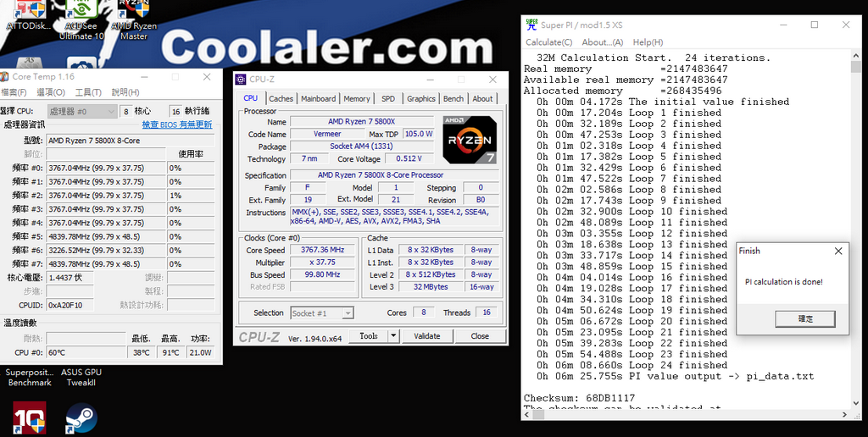This screenshot has height=437, width=868.
Task: Click the Vermeer Code Name value
Action: pyautogui.click(x=326, y=134)
